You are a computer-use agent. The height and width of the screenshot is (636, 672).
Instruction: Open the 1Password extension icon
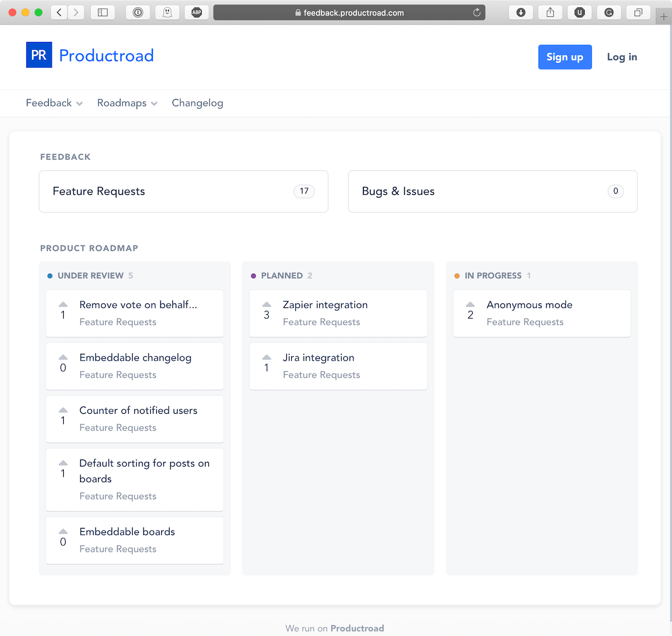pyautogui.click(x=138, y=12)
